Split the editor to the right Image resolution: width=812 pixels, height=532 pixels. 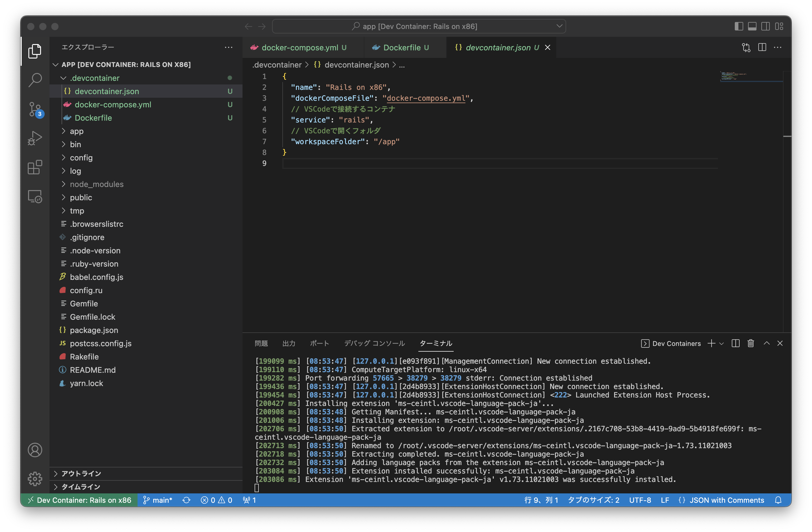coord(762,47)
